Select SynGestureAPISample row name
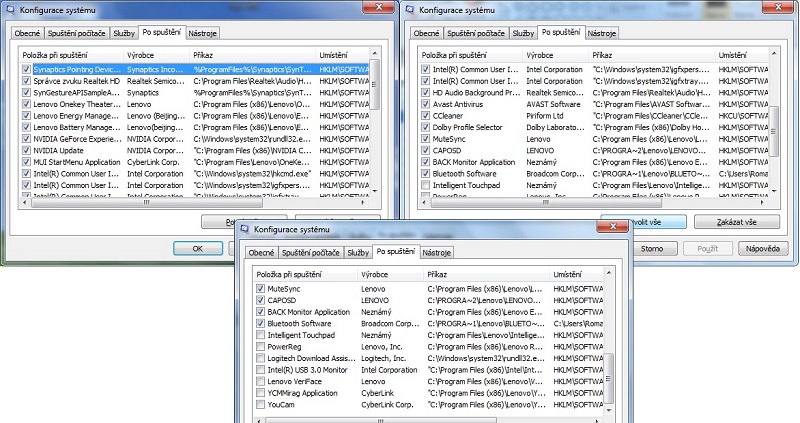Screen dimensions: 800x423 tap(77, 93)
